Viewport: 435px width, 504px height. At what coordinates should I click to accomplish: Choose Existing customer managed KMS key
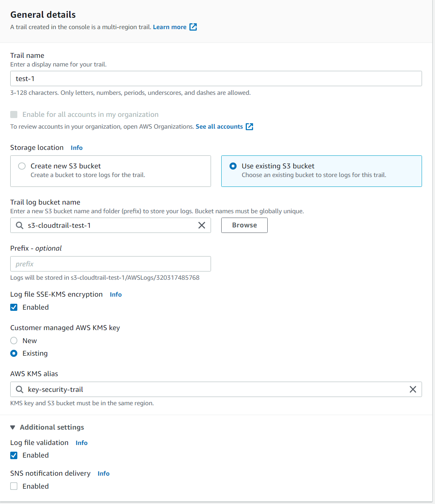click(x=14, y=353)
